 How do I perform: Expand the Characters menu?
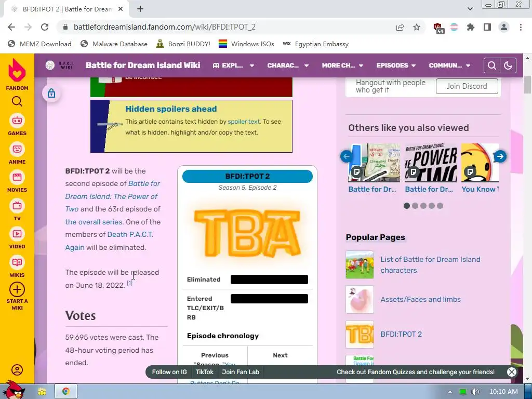[288, 65]
